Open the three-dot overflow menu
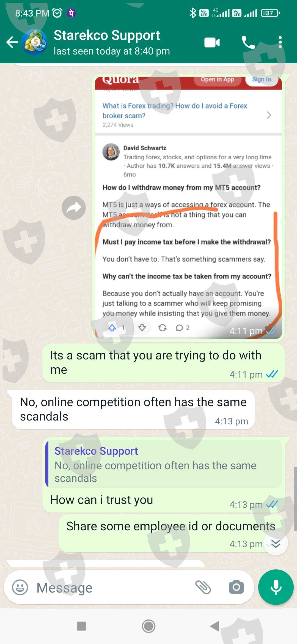This screenshot has height=644, width=297. click(280, 42)
